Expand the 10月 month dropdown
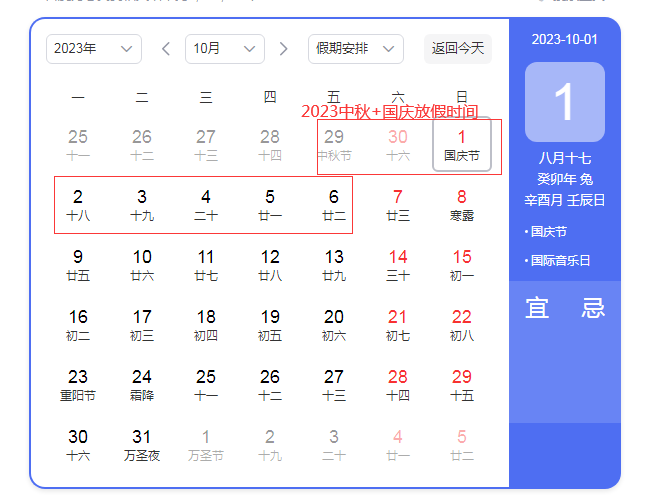The image size is (646, 501). (224, 48)
